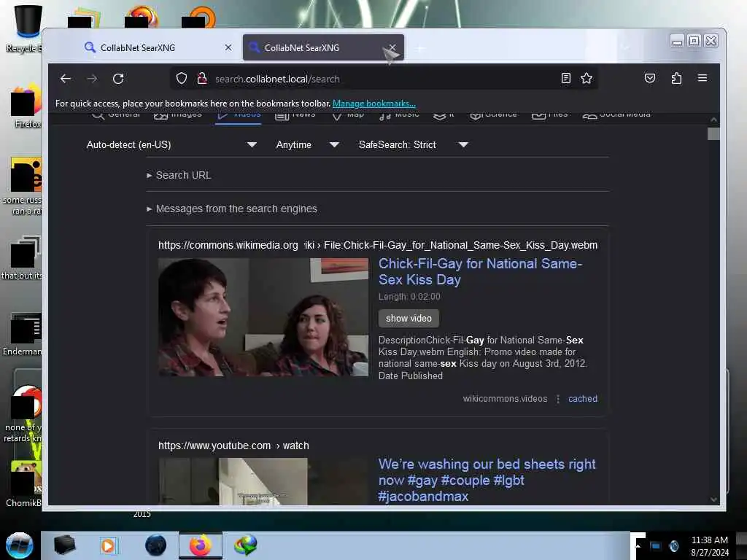The height and width of the screenshot is (560, 747).
Task: Bookmark this page with the star icon
Action: pyautogui.click(x=587, y=78)
